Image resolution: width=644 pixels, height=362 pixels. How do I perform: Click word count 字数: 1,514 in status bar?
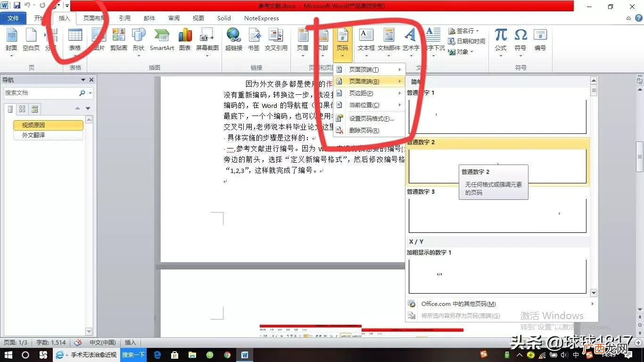51,343
